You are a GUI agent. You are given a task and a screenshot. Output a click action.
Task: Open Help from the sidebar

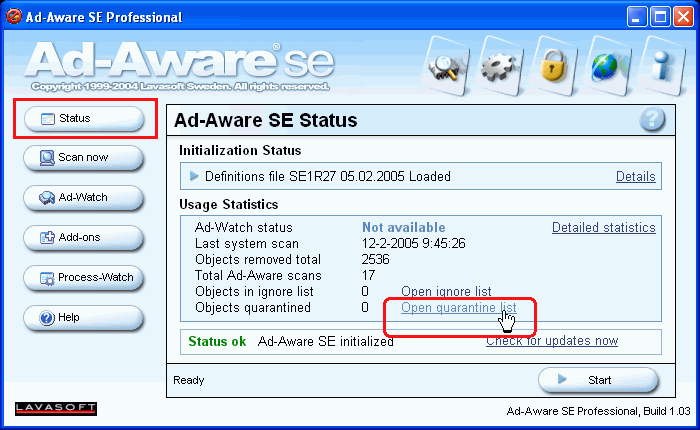83,317
